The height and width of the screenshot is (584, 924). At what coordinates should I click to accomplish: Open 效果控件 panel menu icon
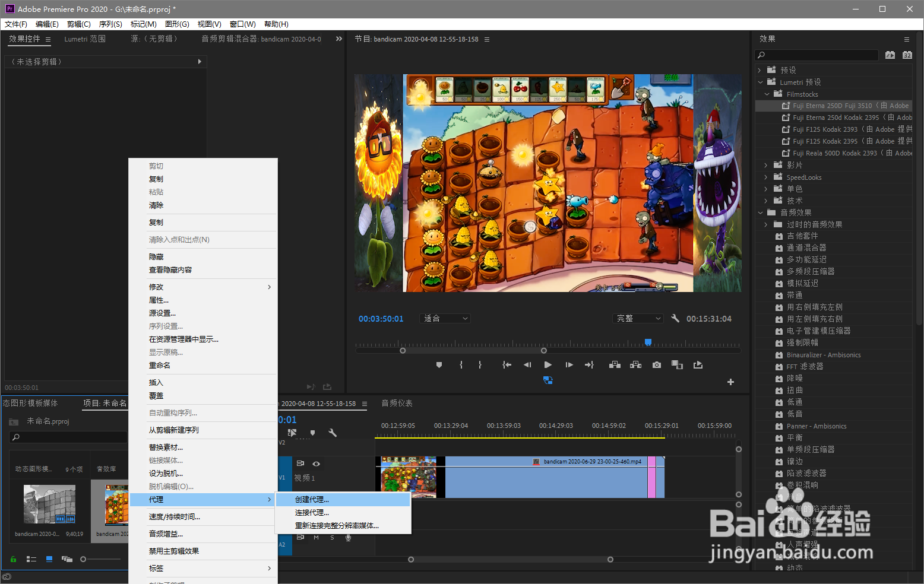pyautogui.click(x=48, y=39)
